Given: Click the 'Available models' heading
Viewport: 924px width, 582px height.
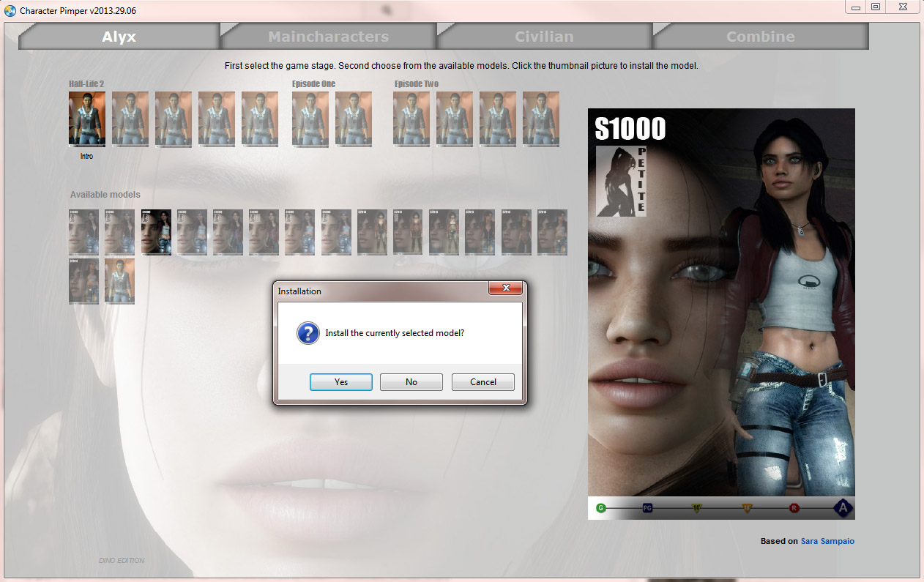Looking at the screenshot, I should click(105, 195).
